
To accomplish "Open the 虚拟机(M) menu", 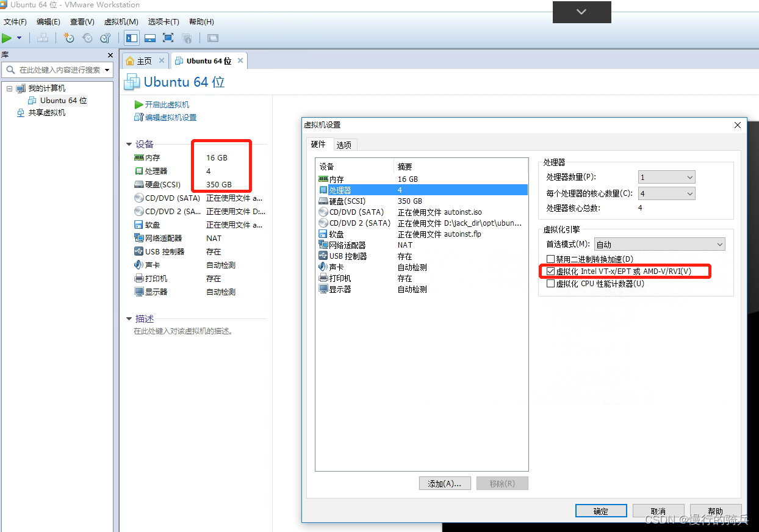I will pos(121,22).
